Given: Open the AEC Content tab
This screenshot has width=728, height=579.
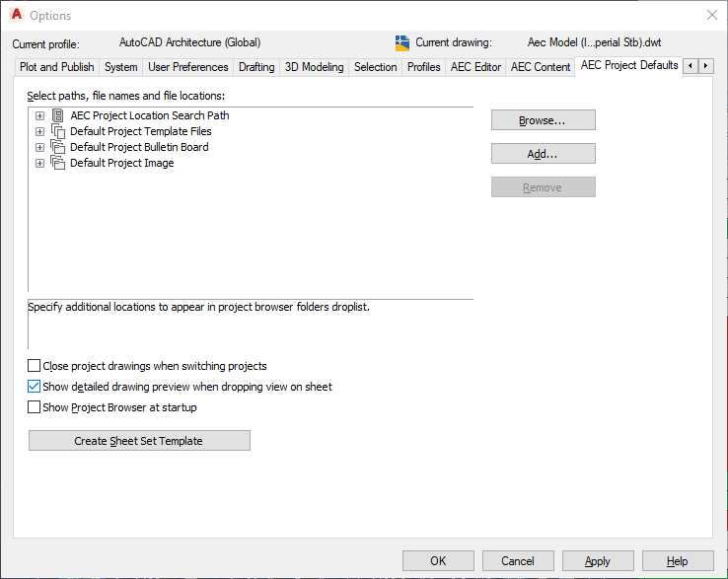Looking at the screenshot, I should 541,67.
